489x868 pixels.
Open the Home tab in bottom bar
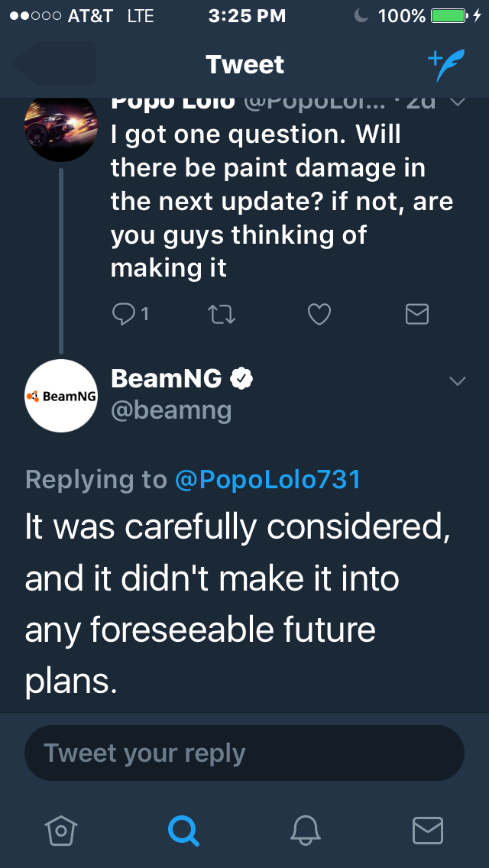click(x=61, y=831)
